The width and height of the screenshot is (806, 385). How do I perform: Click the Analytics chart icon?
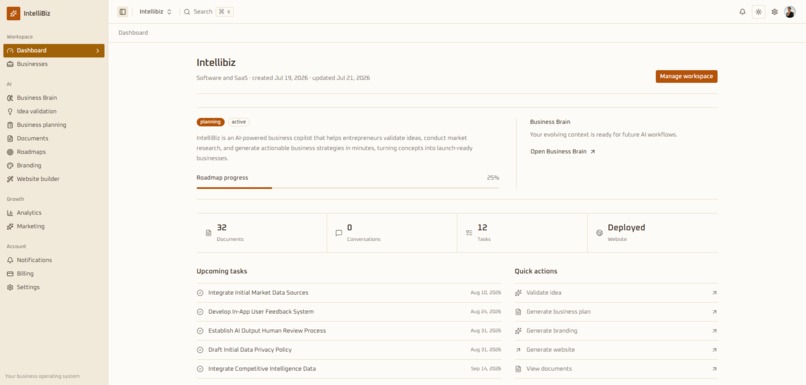point(10,213)
